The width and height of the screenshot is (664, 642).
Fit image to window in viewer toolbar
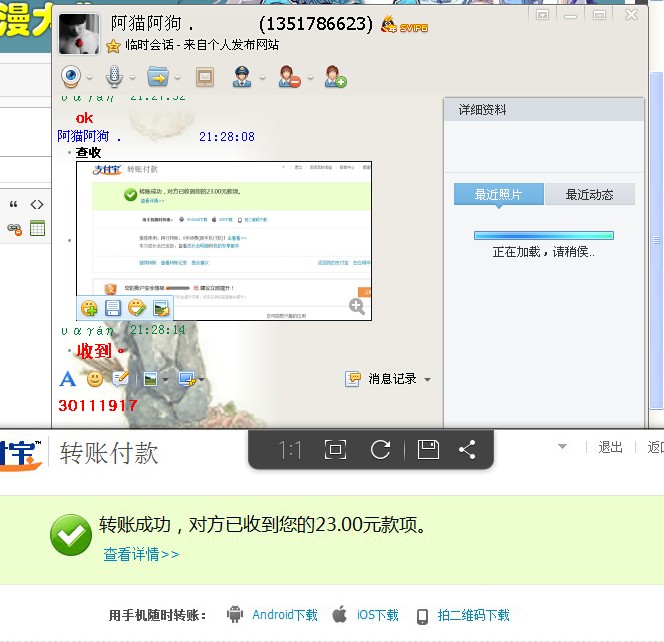click(335, 449)
